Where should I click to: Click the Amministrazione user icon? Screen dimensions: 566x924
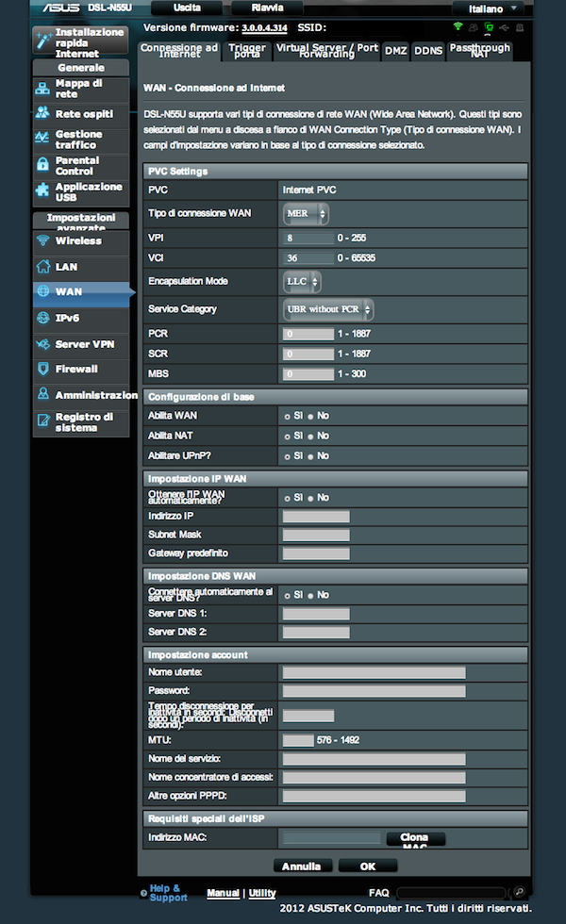43,393
